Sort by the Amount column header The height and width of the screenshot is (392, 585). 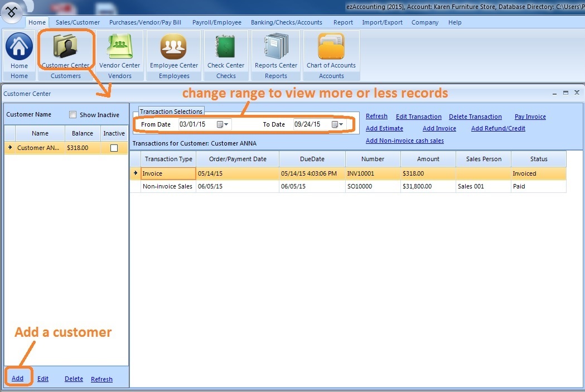coord(428,159)
